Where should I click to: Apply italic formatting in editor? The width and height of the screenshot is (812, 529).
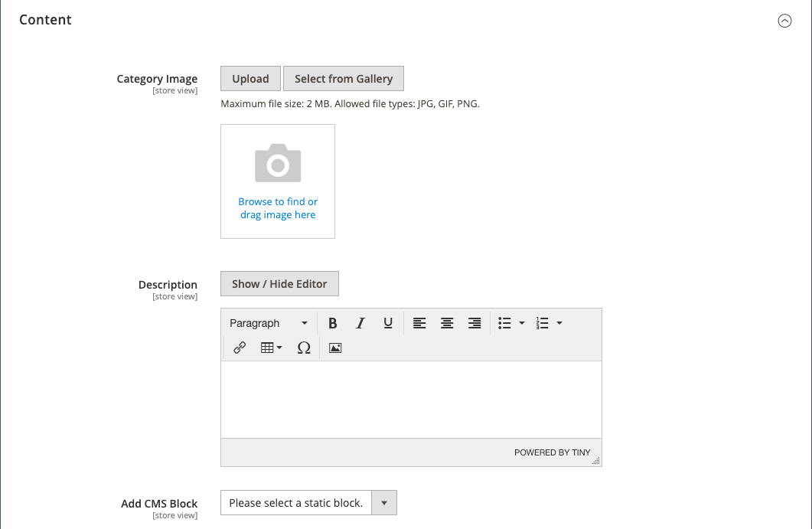[360, 323]
